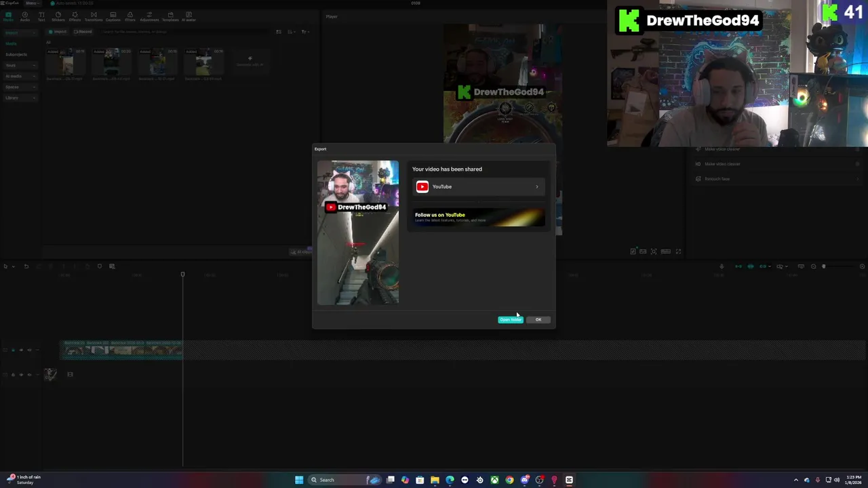868x488 pixels.
Task: Open the CapCut Menu dropdown
Action: click(x=31, y=3)
